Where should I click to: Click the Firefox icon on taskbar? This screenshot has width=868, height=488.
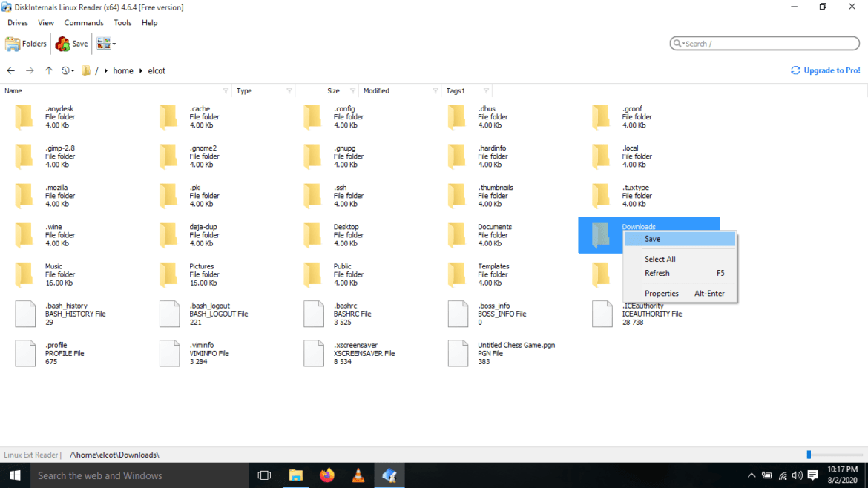326,475
